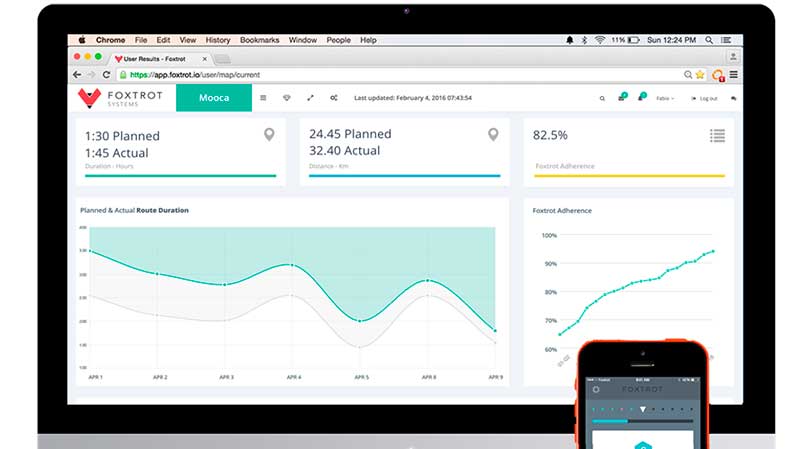
Task: Click the wifi signal icon in Foxtrot toolbar
Action: (287, 98)
